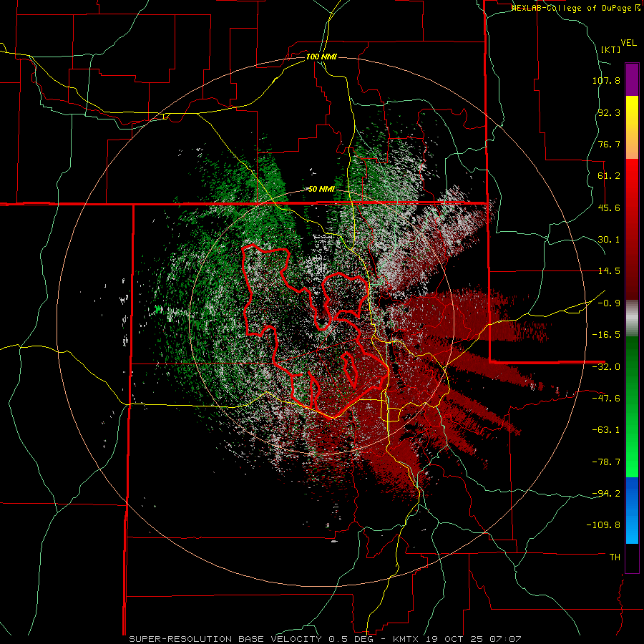The image size is (644, 644).
Task: Select the 61.2 scale value
Action: pyautogui.click(x=609, y=176)
